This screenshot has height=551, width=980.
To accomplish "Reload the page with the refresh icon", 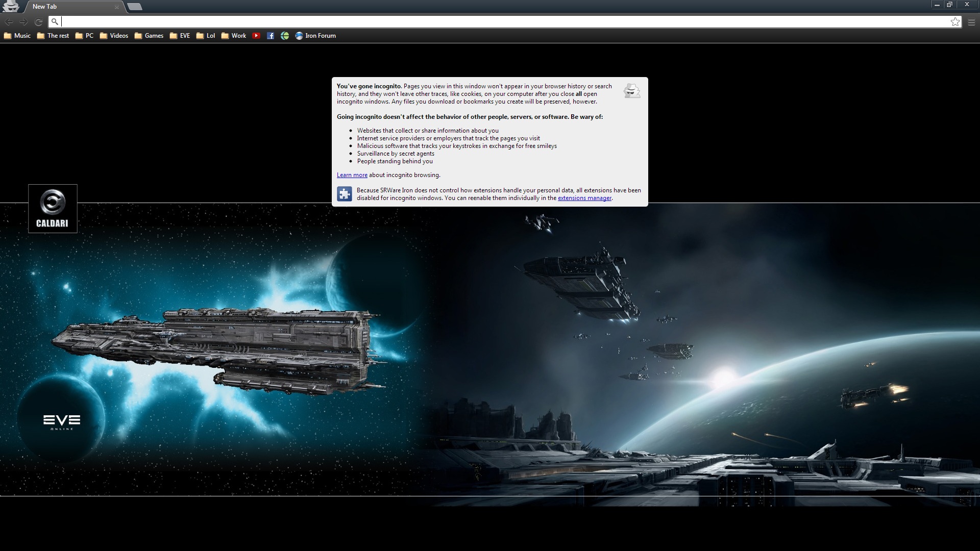I will point(38,22).
